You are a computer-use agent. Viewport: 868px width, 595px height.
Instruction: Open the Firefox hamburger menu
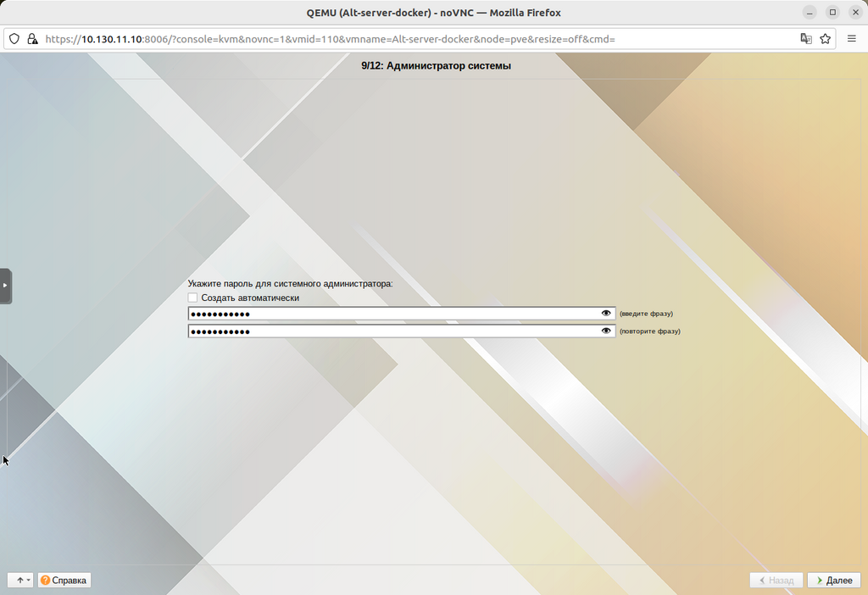[852, 39]
